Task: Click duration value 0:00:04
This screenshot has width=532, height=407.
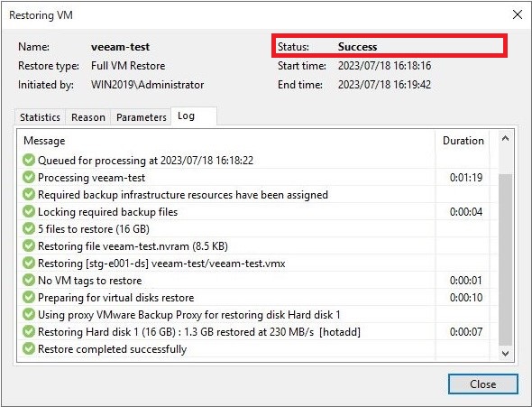Action: (466, 212)
